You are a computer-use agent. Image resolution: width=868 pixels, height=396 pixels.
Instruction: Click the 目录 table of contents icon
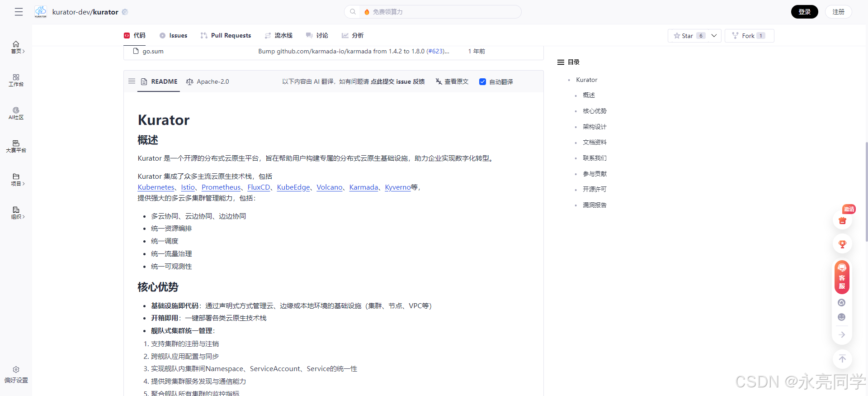point(561,62)
